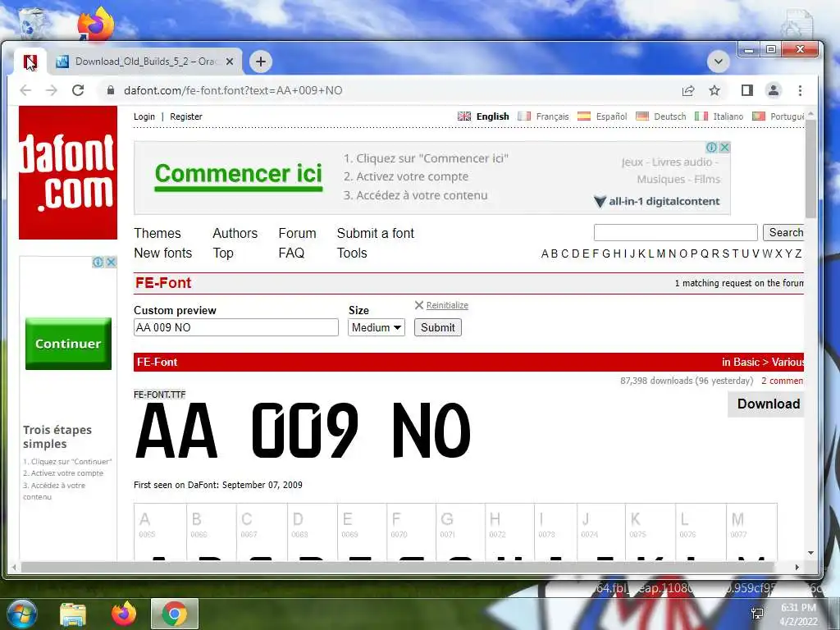Click the Download font button
This screenshot has width=840, height=630.
tap(767, 404)
